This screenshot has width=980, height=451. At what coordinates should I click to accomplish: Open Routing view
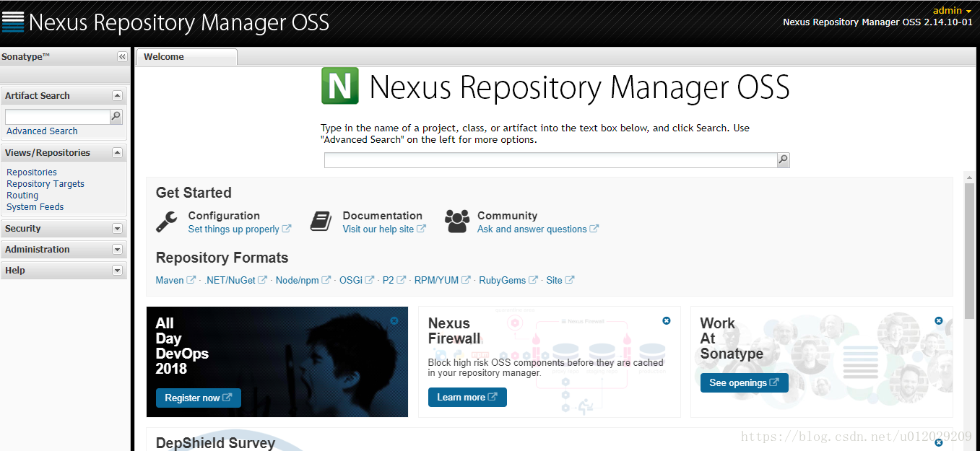[x=22, y=196]
